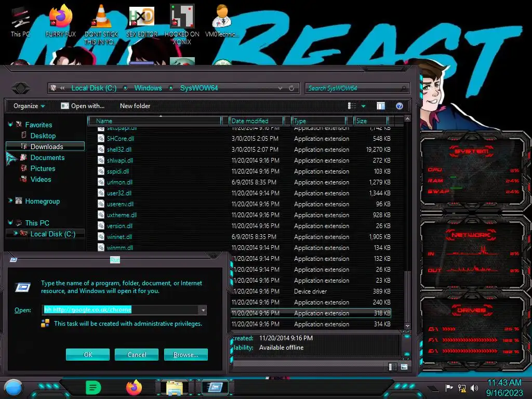
Task: Open the FURRY FUX Firefox desktop shortcut
Action: [x=60, y=21]
